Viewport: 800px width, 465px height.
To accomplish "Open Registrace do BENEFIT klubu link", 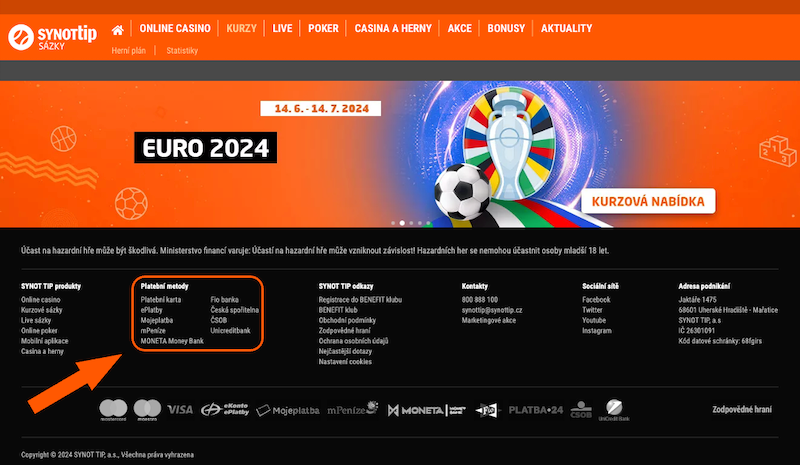I will (360, 300).
